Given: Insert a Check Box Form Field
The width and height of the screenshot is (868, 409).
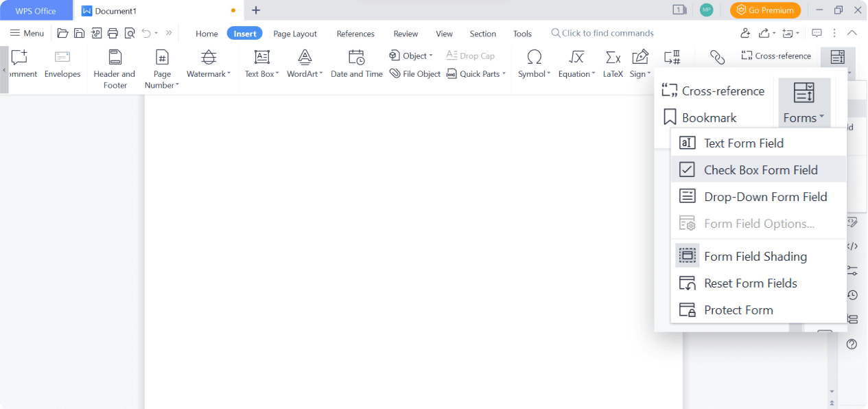Looking at the screenshot, I should click(x=760, y=170).
